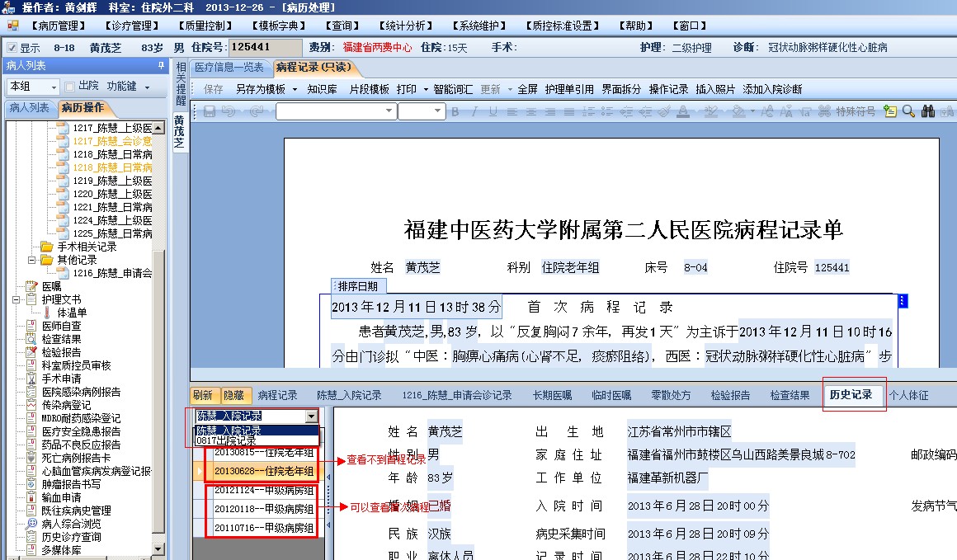The width and height of the screenshot is (957, 560).
Task: Open the 功能键 dropdown arrow
Action: (x=147, y=87)
